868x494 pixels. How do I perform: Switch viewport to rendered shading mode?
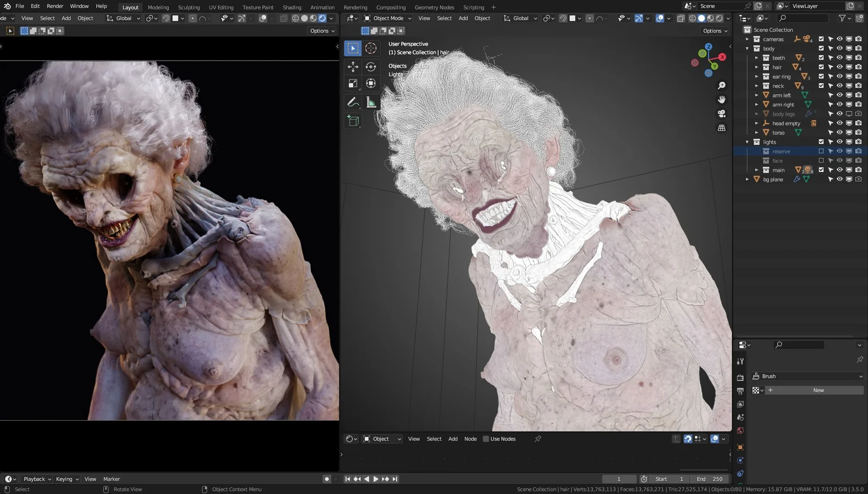[x=719, y=18]
